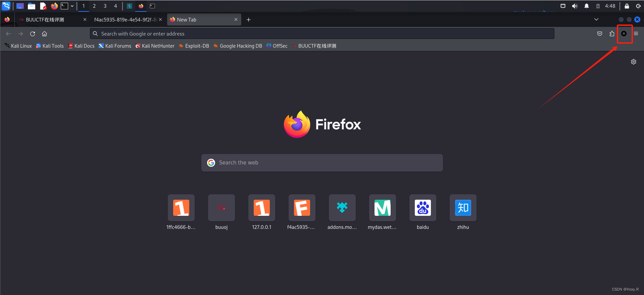644x295 pixels.
Task: Click the screen display tray icon
Action: pyautogui.click(x=563, y=6)
